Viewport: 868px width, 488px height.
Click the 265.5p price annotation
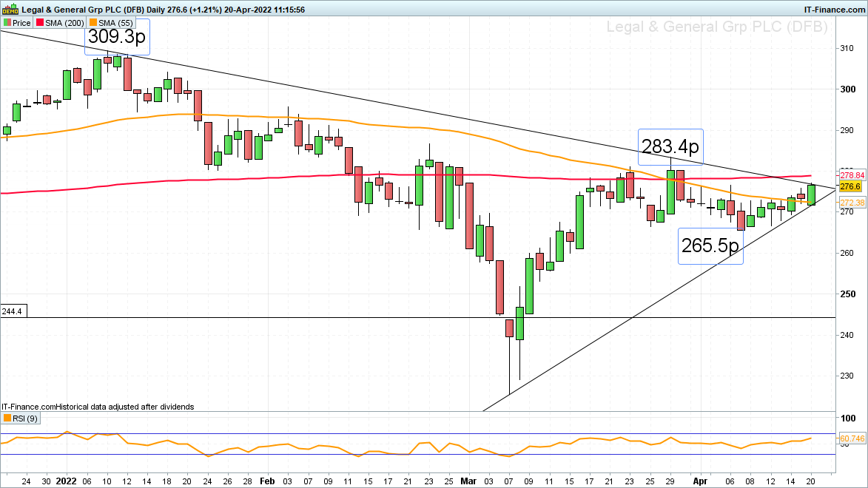710,245
